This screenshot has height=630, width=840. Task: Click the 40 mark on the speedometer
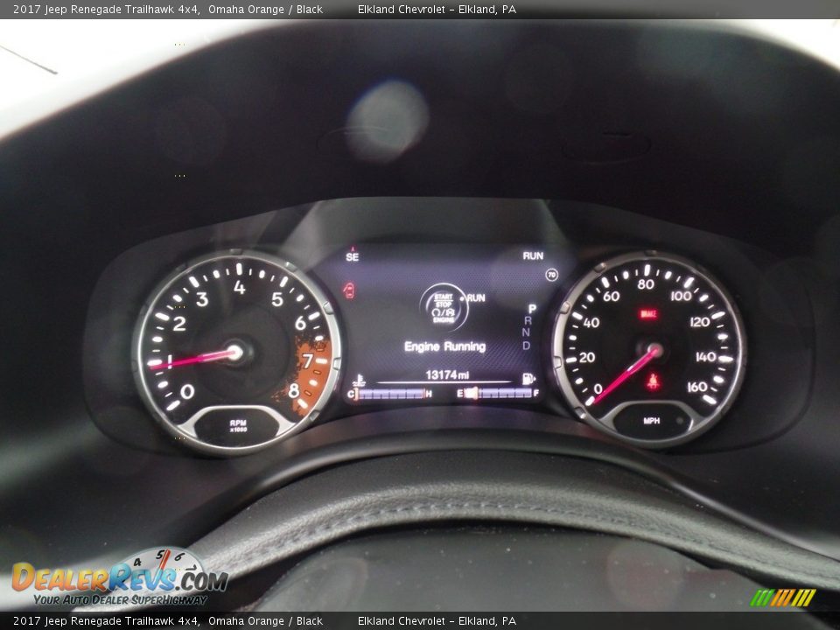click(591, 323)
